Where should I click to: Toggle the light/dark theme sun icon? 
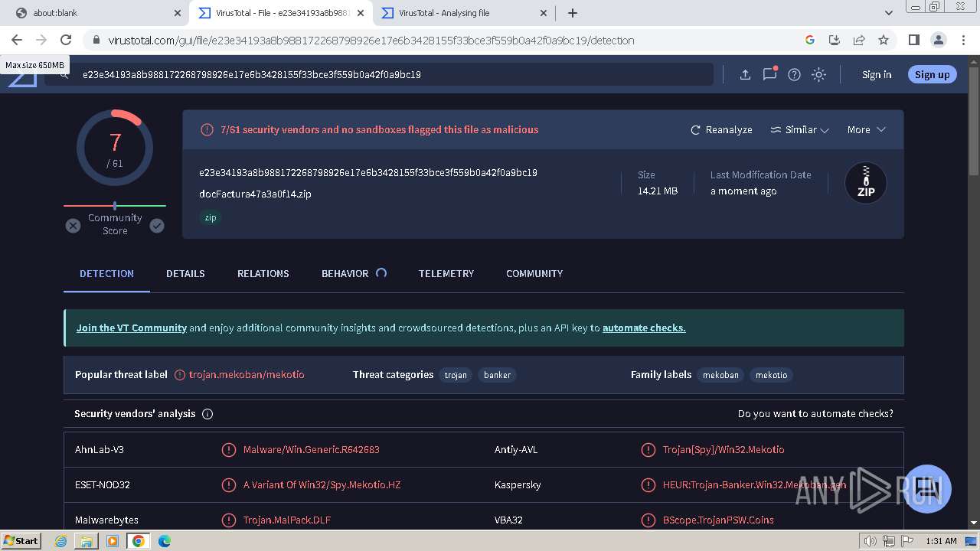[819, 74]
